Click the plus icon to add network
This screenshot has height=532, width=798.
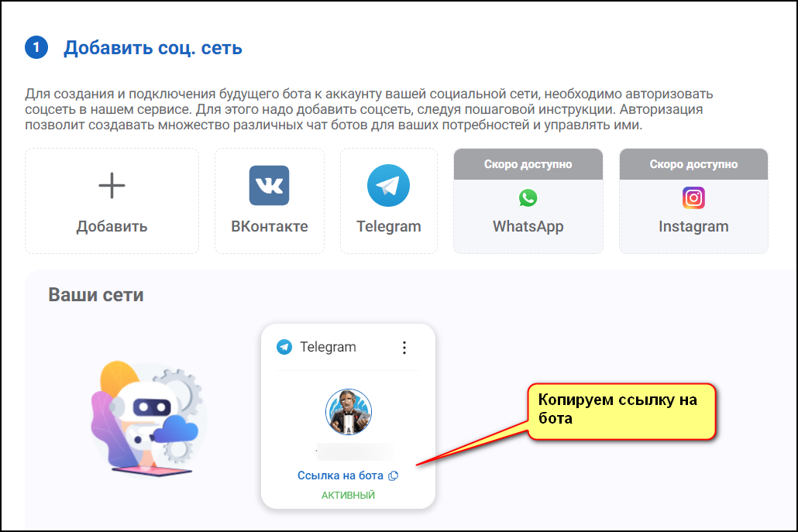(x=112, y=186)
